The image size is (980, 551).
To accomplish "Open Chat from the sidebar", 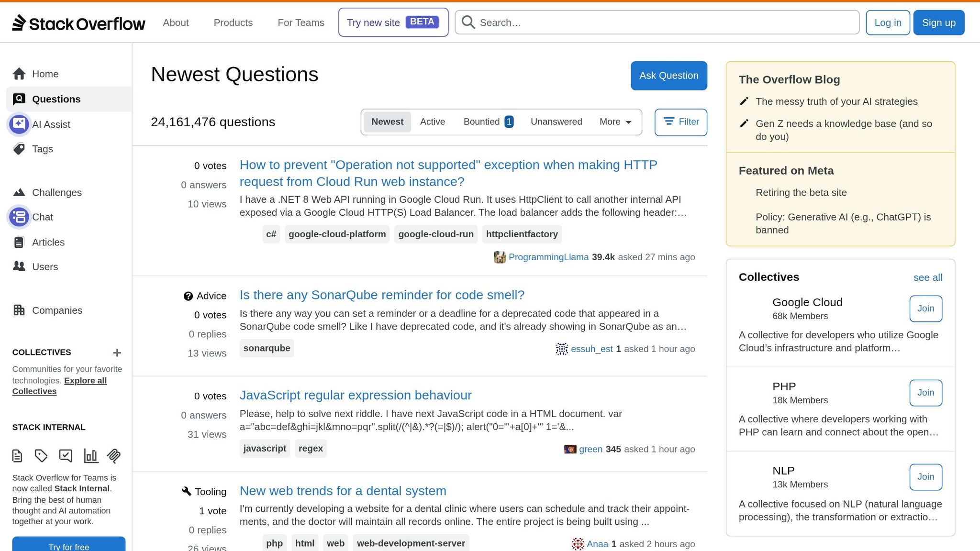I will point(43,217).
